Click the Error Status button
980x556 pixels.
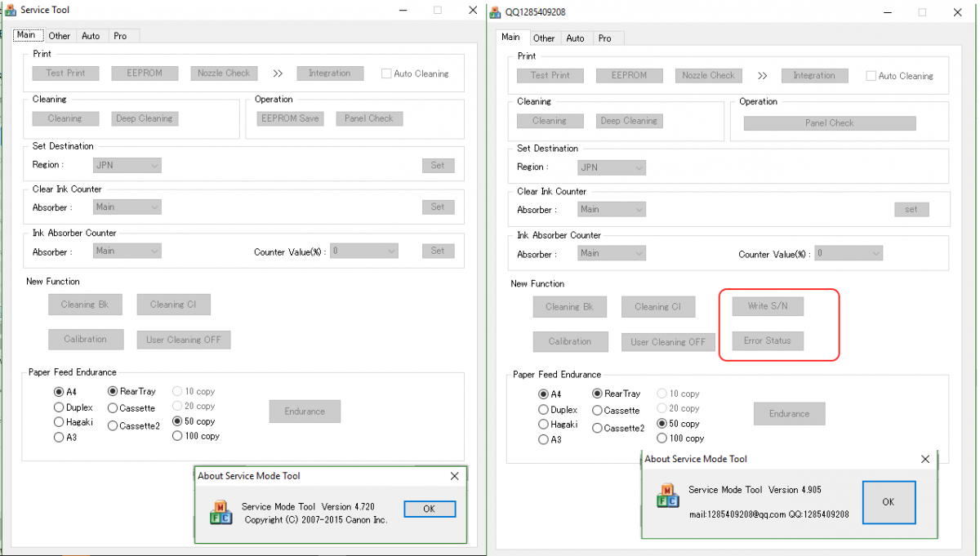(767, 341)
